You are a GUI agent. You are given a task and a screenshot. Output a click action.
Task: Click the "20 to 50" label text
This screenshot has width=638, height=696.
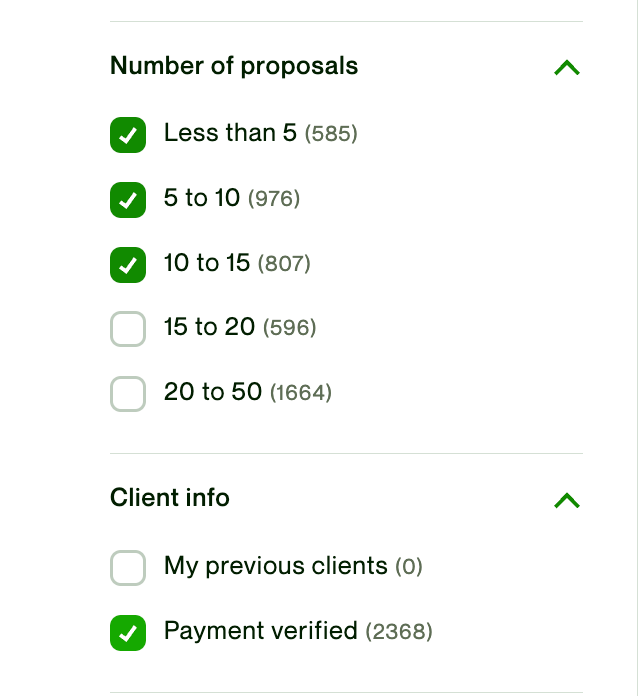click(x=212, y=392)
